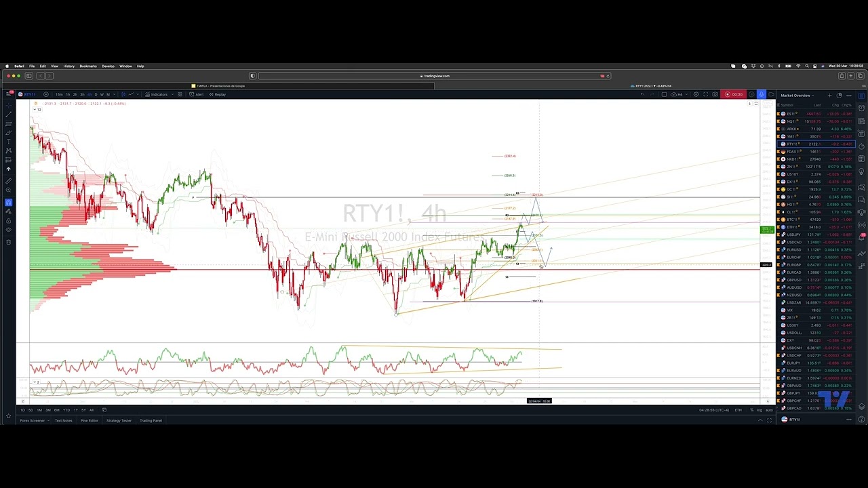Open the RTY1! symbol search

pyautogui.click(x=26, y=94)
